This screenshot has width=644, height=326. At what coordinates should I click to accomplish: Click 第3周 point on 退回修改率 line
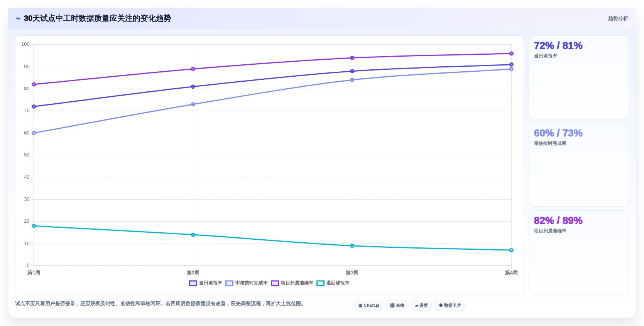coord(352,246)
